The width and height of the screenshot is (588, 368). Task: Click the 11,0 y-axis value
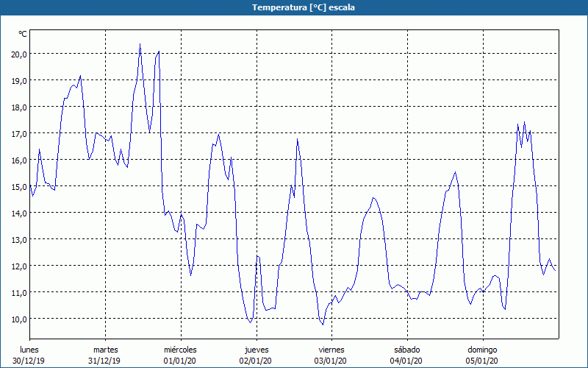19,292
